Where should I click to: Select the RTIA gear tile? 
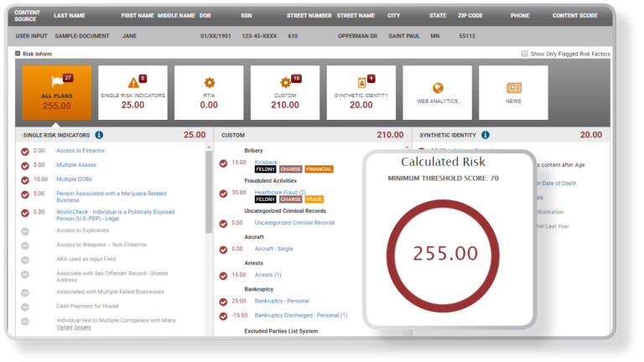(x=209, y=92)
